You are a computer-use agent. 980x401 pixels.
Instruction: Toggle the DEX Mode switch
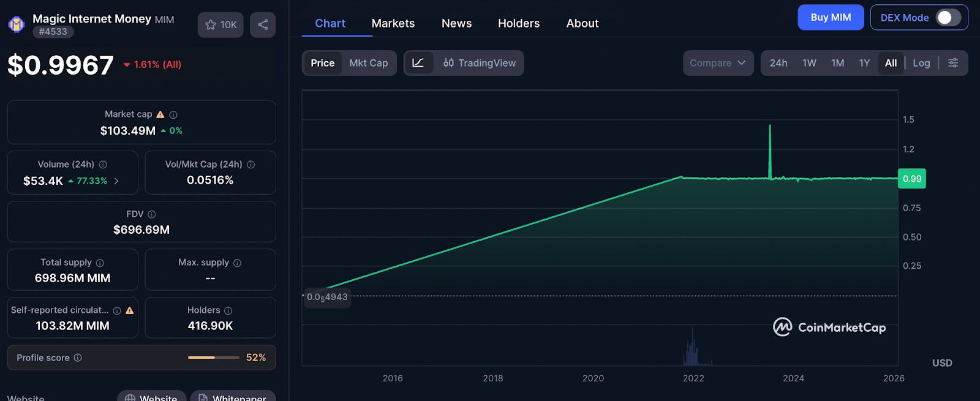pyautogui.click(x=948, y=18)
